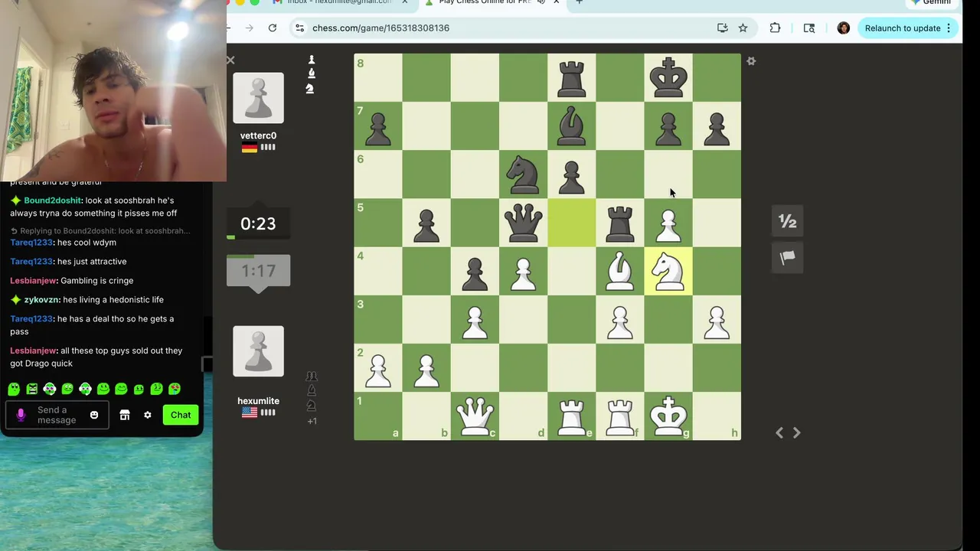Select the white queen on c1
Screen dimensions: 980x551
475,416
